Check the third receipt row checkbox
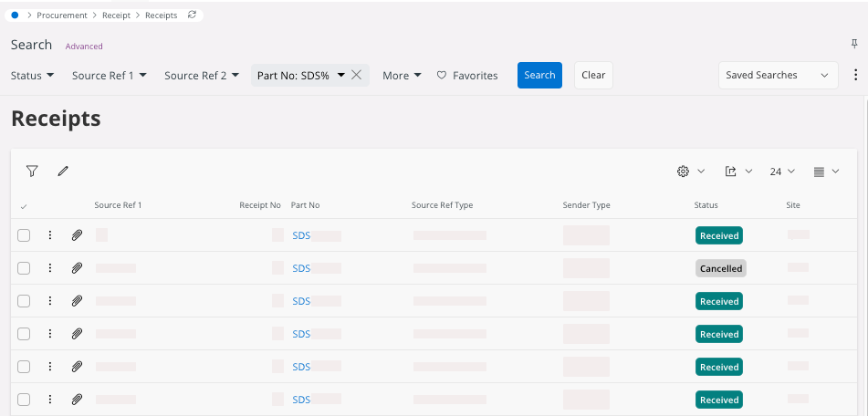Screen dimensions: 868x416 point(24,301)
